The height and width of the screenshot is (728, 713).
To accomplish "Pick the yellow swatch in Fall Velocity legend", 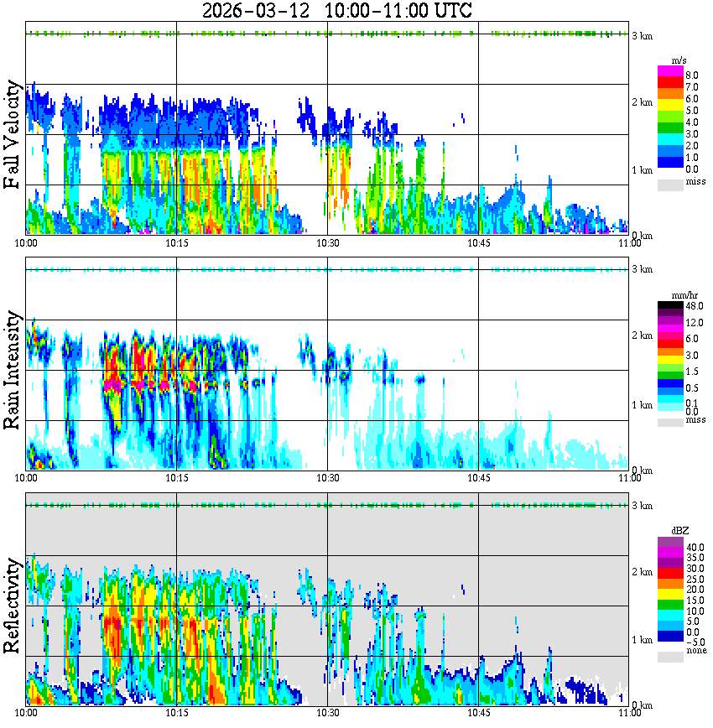I will click(670, 106).
